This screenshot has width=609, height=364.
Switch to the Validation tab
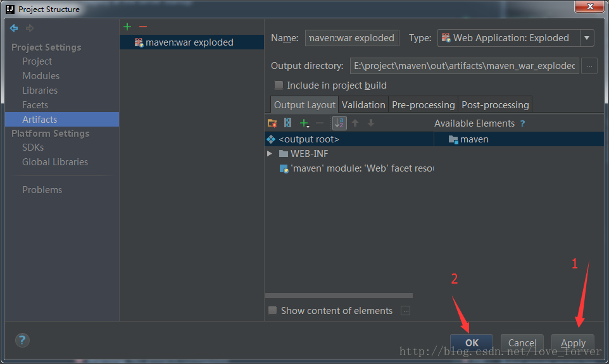[x=363, y=105]
